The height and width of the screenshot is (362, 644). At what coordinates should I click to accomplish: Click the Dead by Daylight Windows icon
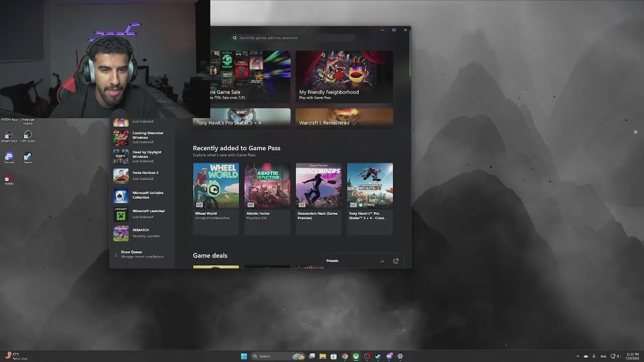click(121, 156)
